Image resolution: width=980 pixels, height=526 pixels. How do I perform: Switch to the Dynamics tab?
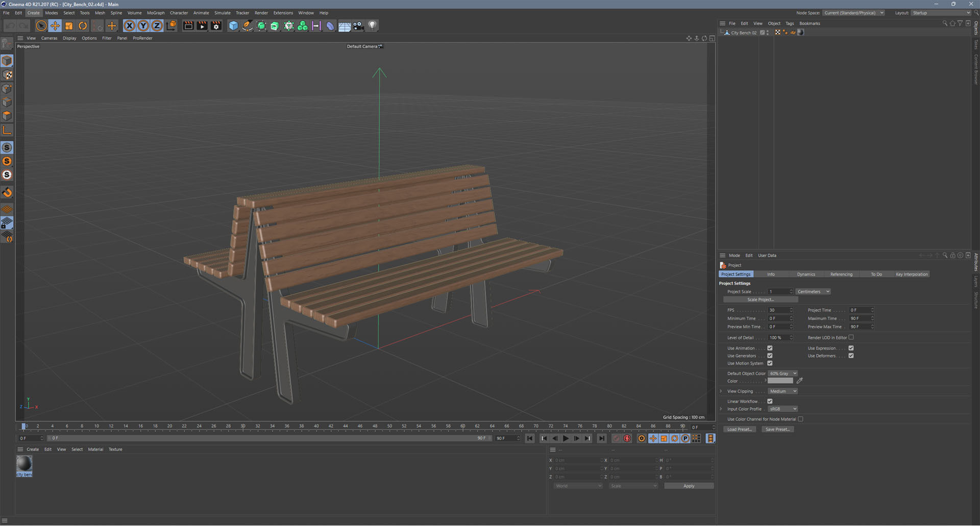click(x=806, y=274)
